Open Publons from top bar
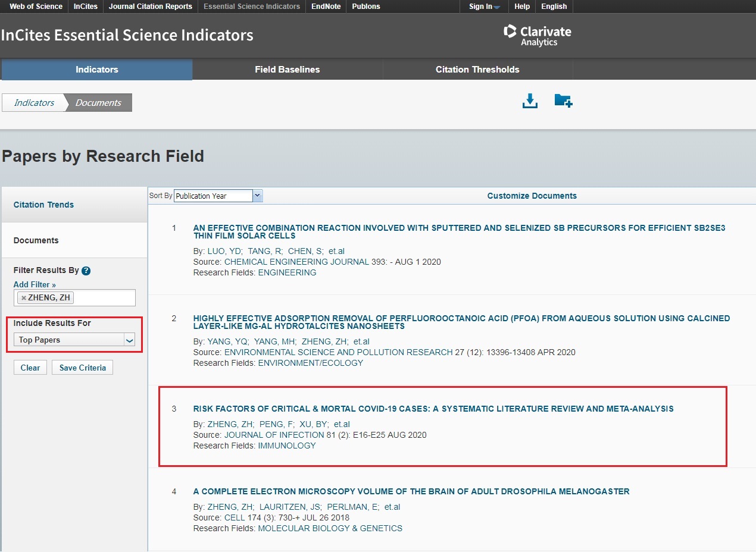 pyautogui.click(x=366, y=7)
